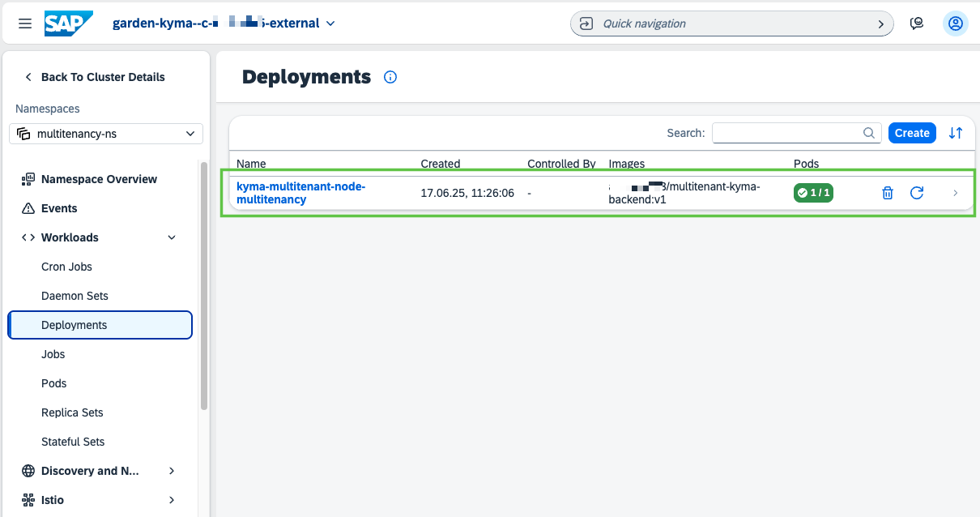Click the Created column header
Screen dimensions: 980x517
441,164
